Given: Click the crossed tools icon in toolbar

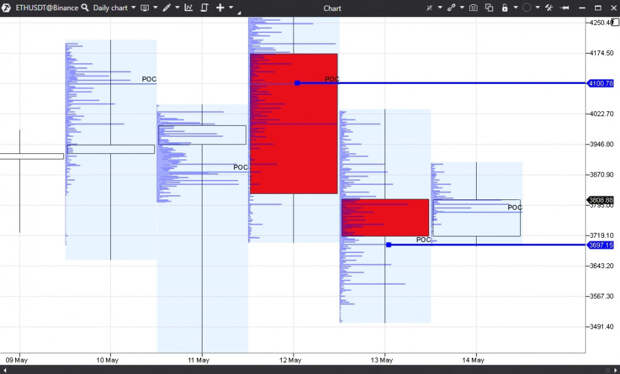Looking at the screenshot, I should click(x=429, y=8).
